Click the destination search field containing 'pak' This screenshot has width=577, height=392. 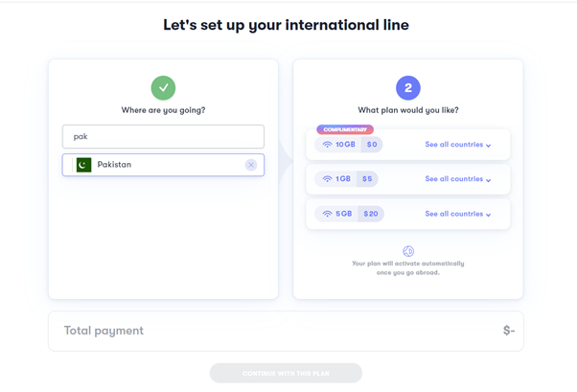point(163,136)
